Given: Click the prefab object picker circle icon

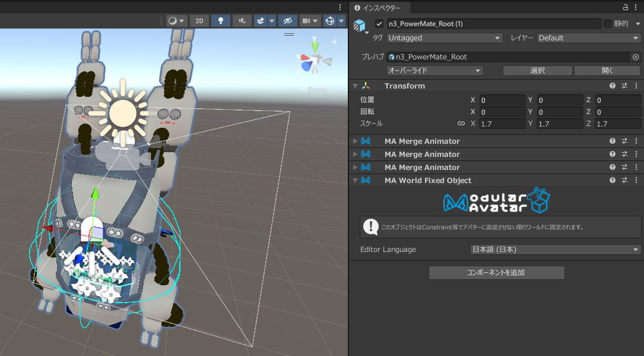Looking at the screenshot, I should (x=635, y=57).
